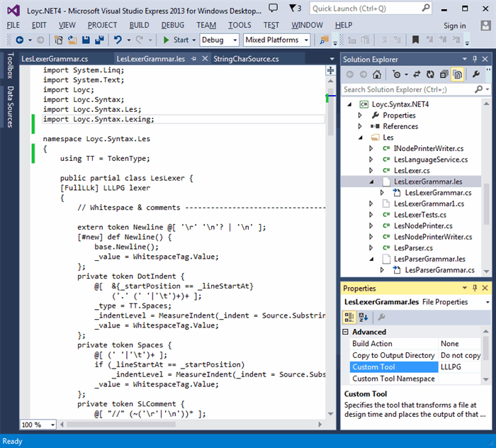Click Collapse All in Solution Explorer
This screenshot has width=496, height=448.
444,74
